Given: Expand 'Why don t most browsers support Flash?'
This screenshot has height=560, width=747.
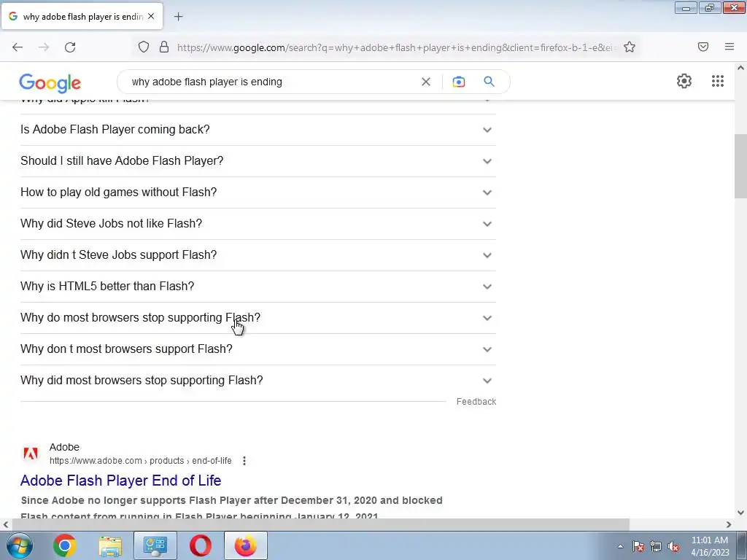Looking at the screenshot, I should (258, 349).
